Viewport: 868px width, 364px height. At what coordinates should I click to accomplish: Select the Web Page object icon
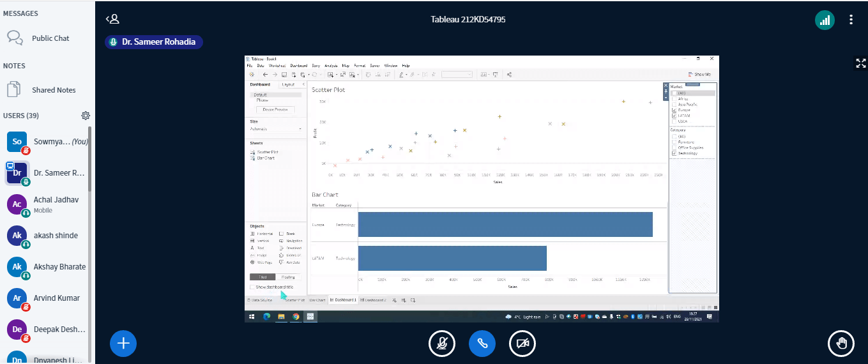(252, 262)
